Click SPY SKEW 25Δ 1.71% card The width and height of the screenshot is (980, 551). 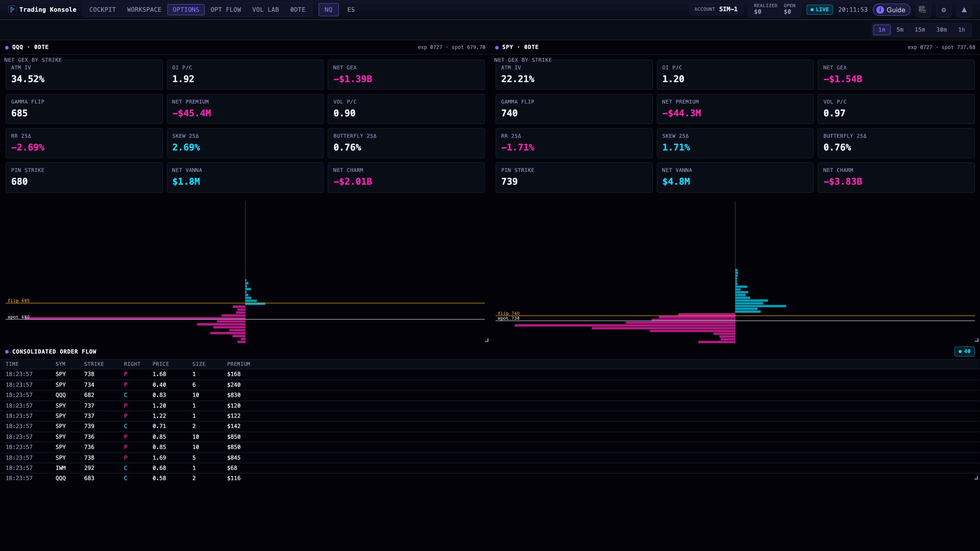click(x=735, y=143)
